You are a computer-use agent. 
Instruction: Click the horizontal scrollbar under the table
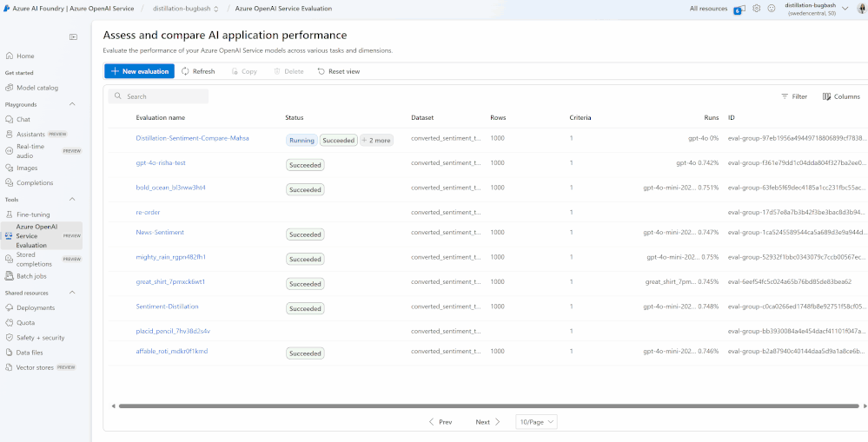click(x=487, y=406)
